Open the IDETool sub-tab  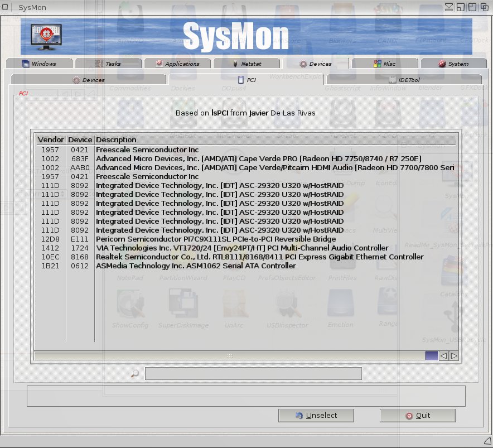[x=404, y=80]
